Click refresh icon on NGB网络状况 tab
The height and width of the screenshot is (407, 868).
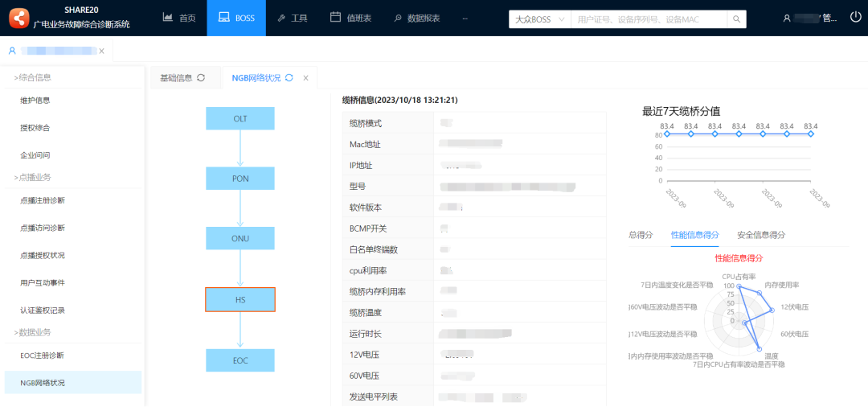pyautogui.click(x=289, y=78)
